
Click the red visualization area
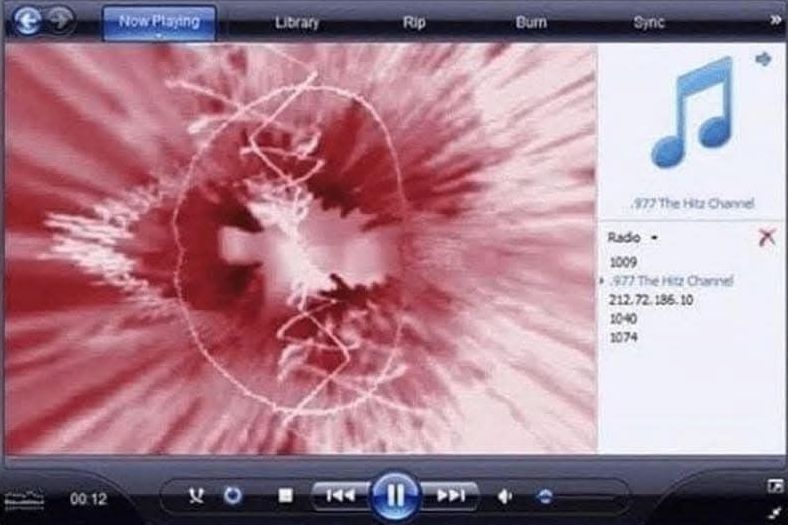301,249
